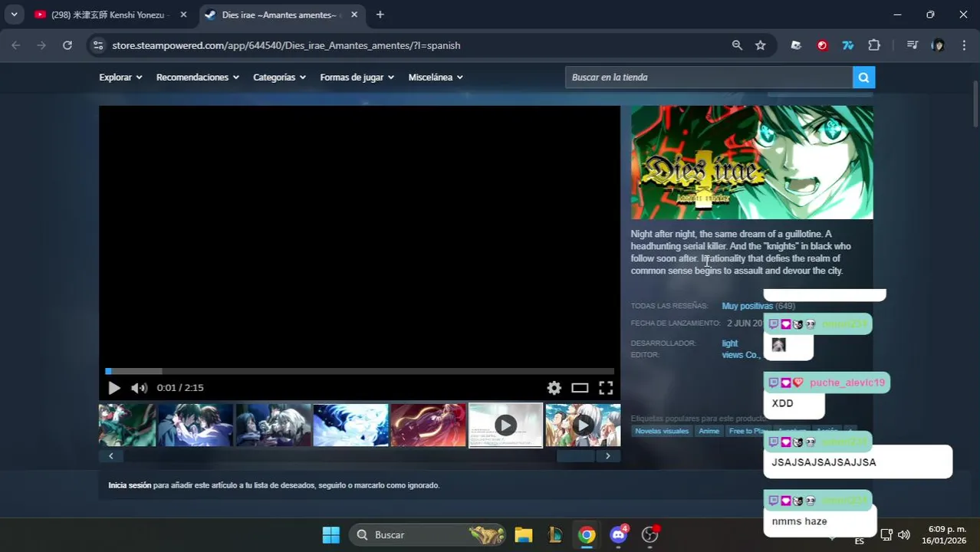This screenshot has width=980, height=552.
Task: Click the 'Novelas visuales' tag
Action: pos(662,431)
